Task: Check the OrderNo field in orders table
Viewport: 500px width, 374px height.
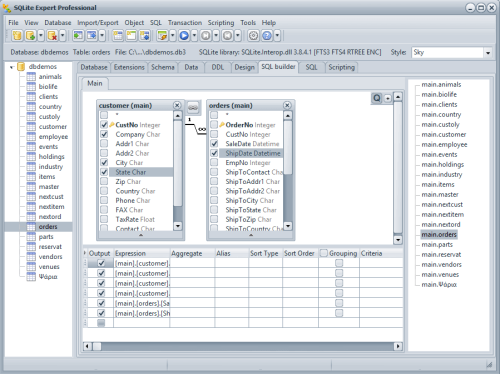Action: (214, 125)
